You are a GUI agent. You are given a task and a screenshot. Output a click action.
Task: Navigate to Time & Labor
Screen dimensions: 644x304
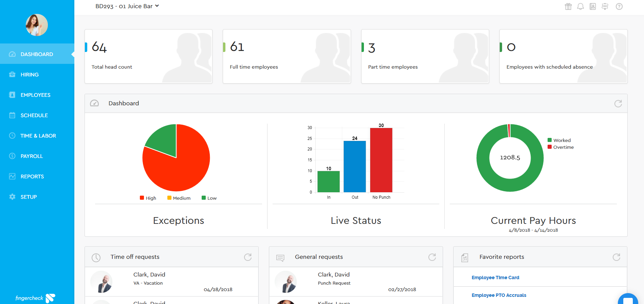(38, 136)
